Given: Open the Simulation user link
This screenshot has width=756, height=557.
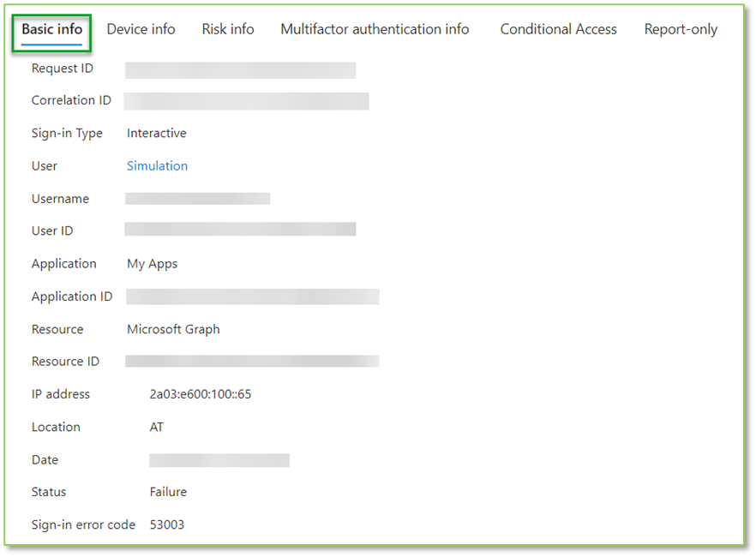Looking at the screenshot, I should (x=157, y=165).
